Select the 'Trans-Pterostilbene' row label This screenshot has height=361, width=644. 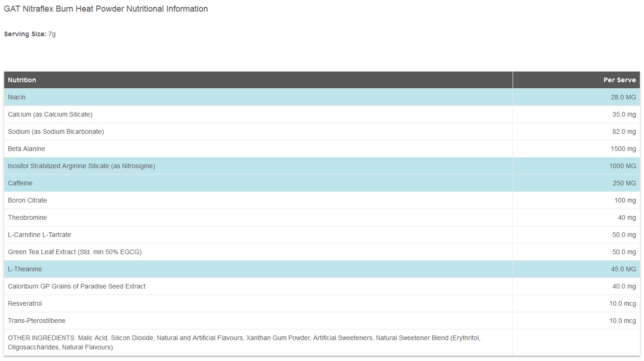(37, 321)
